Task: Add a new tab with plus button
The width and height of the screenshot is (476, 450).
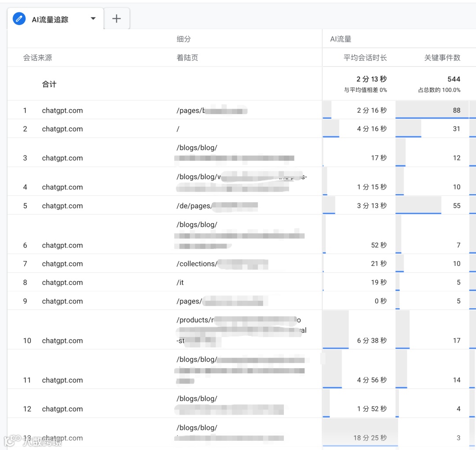Action: pyautogui.click(x=116, y=19)
